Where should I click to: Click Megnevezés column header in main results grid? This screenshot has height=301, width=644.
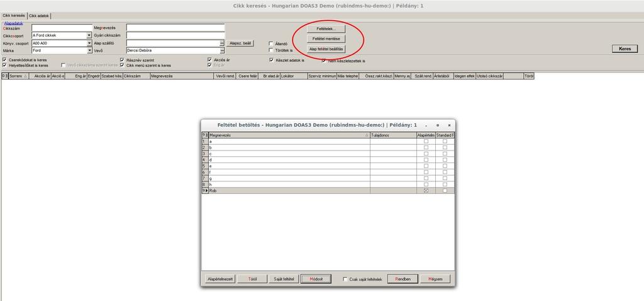pyautogui.click(x=182, y=76)
